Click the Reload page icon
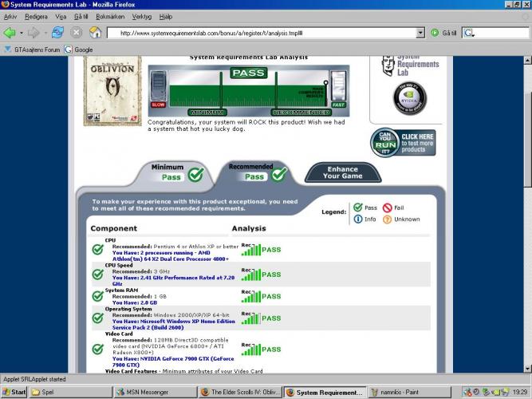 [x=57, y=33]
